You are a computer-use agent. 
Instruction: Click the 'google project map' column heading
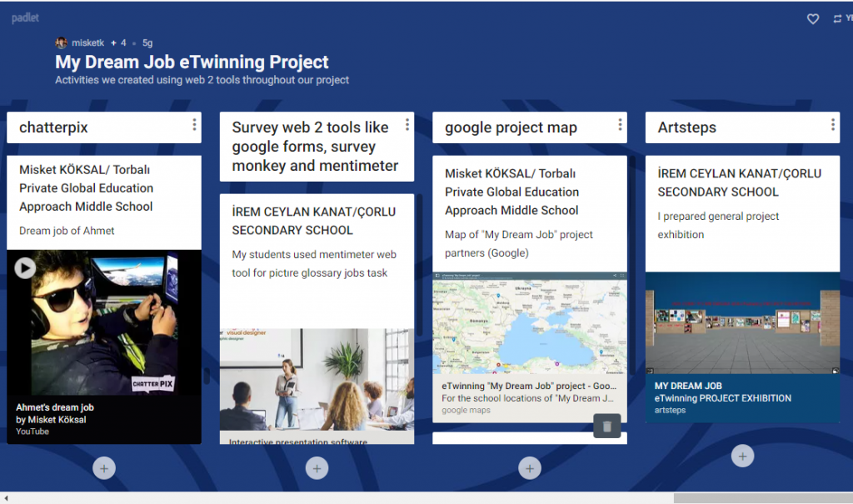click(x=511, y=127)
